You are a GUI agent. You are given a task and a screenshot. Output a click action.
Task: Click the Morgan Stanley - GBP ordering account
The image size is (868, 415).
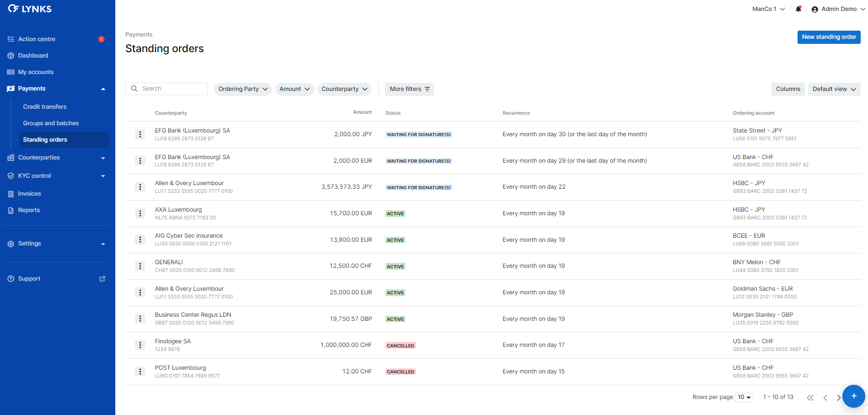click(763, 315)
